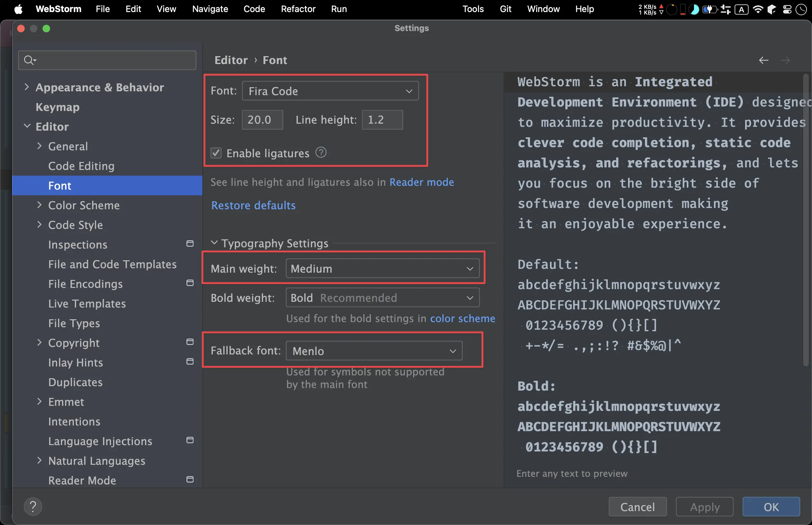The width and height of the screenshot is (812, 525).
Task: Expand the Color Scheme tree node
Action: 39,205
